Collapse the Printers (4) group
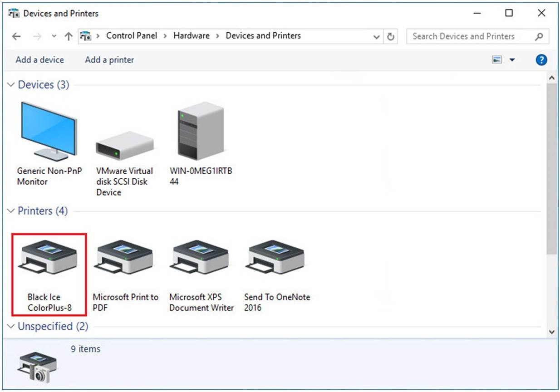Image resolution: width=560 pixels, height=392 pixels. [x=11, y=211]
